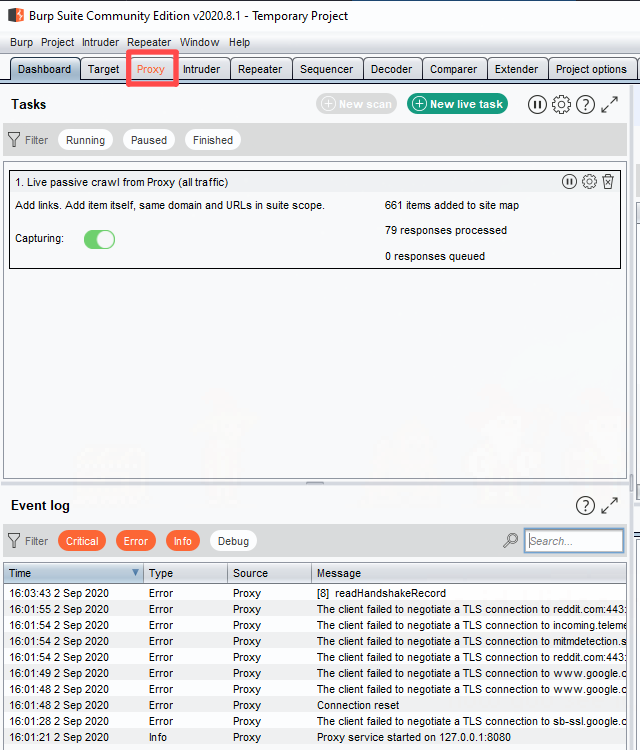Toggle the Capturing switch off

[x=99, y=239]
